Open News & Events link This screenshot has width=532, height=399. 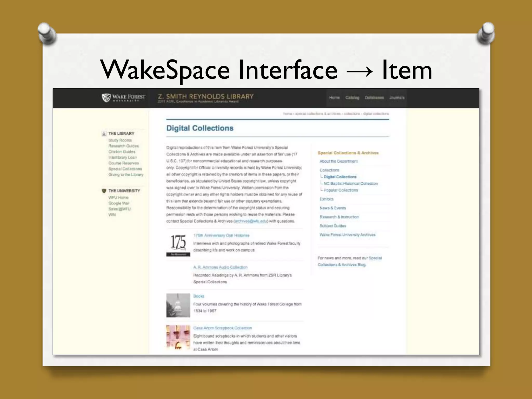coord(332,208)
